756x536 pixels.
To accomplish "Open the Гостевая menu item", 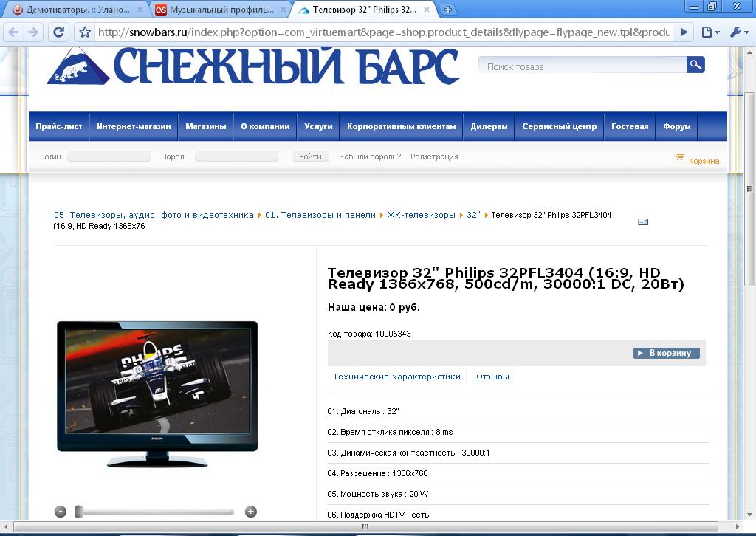I will [630, 126].
